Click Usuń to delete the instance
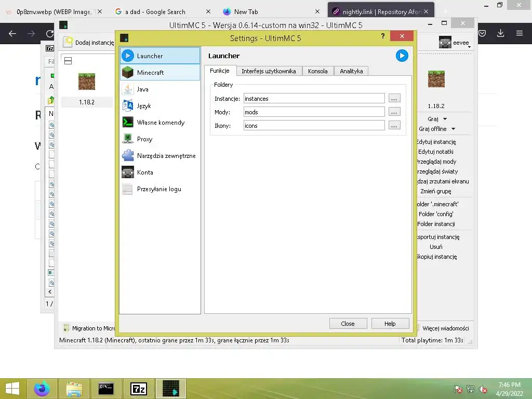The image size is (532, 399). pos(436,247)
